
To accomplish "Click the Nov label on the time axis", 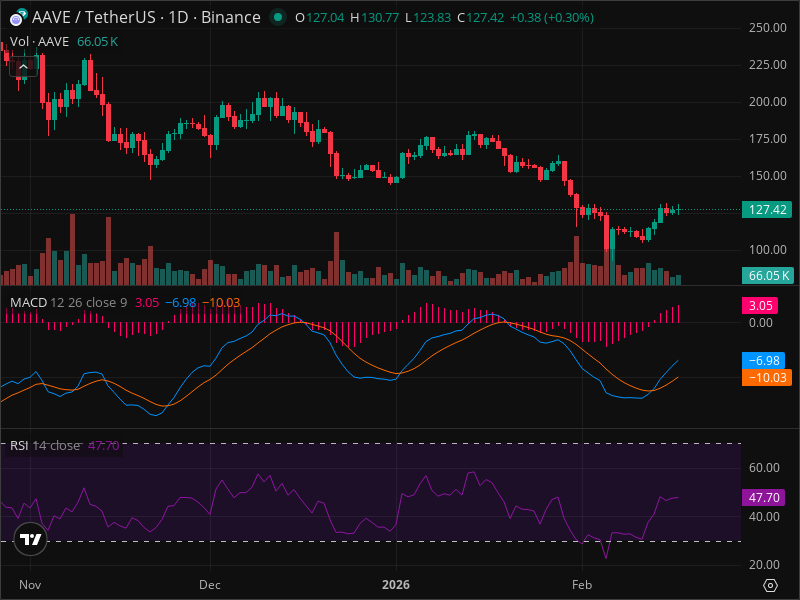I will (30, 585).
